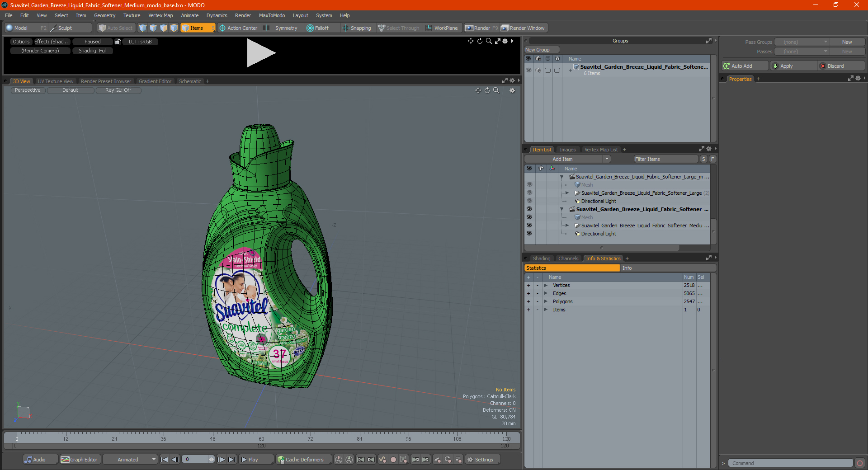Toggle visibility of Suavitel Medium folder item
The image size is (868, 470).
[529, 225]
